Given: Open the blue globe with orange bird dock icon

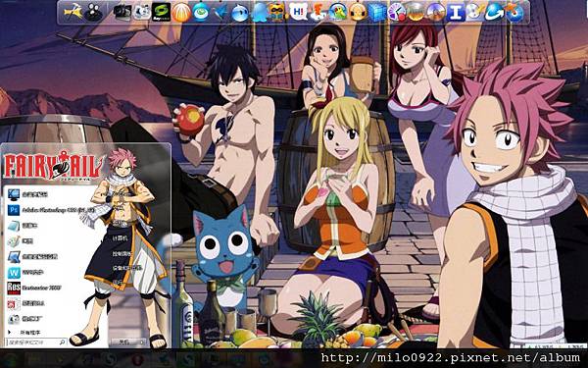Looking at the screenshot, I should click(x=514, y=13).
